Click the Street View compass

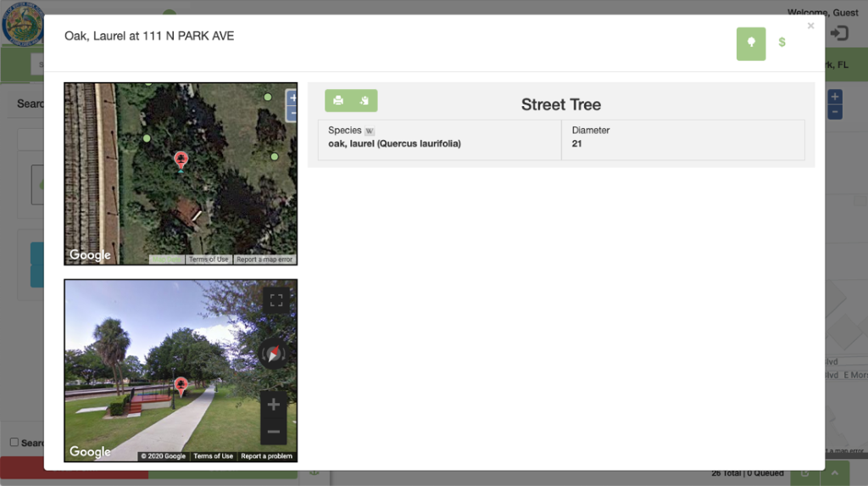[273, 354]
